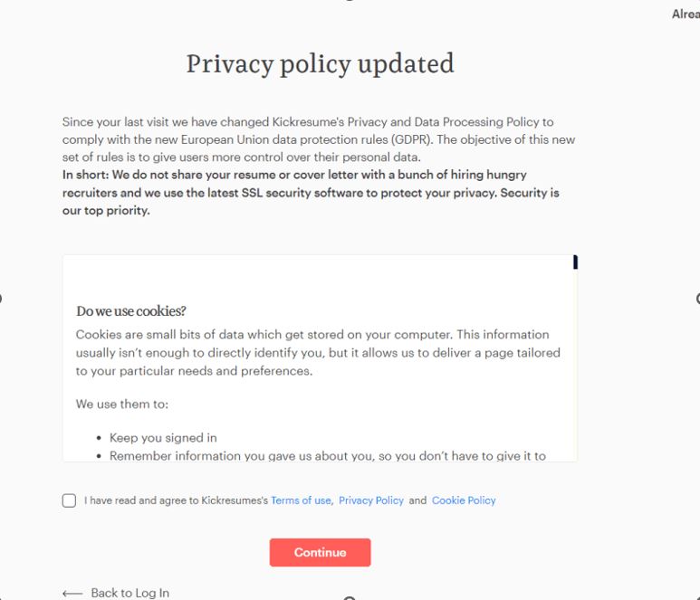Screen dimensions: 700x600
Task: Click the red Continue button
Action: (320, 552)
